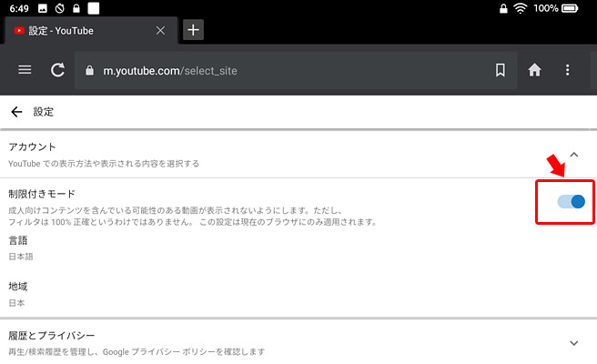The height and width of the screenshot is (364, 597).
Task: Tap the bookmark icon in address bar
Action: tap(501, 70)
